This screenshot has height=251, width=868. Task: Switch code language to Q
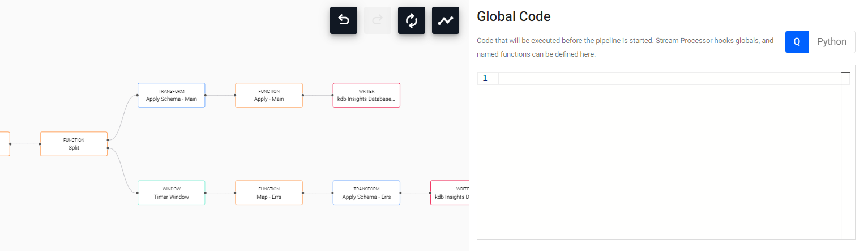point(797,42)
